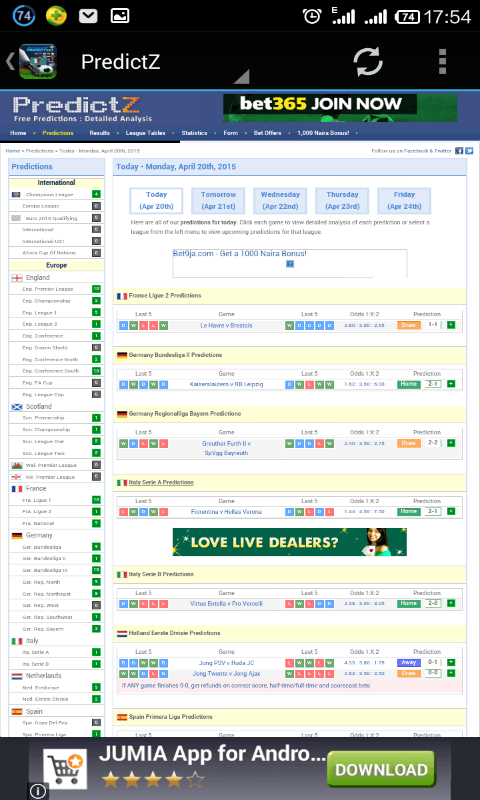Tap the JUMIA DOWNLOAD button
Image resolution: width=480 pixels, height=800 pixels.
pyautogui.click(x=381, y=769)
